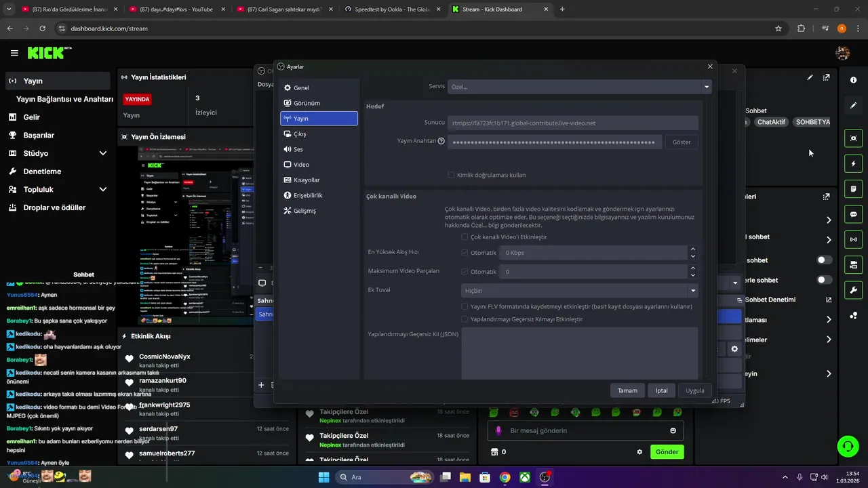Click the chat bubble icon in right rail

(x=853, y=214)
